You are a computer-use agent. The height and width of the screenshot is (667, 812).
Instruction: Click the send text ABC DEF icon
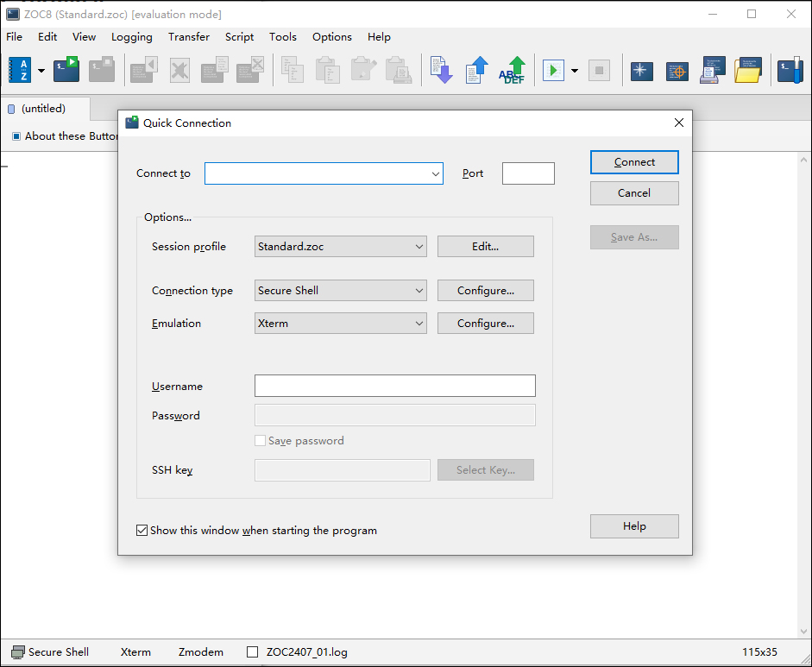(x=513, y=70)
